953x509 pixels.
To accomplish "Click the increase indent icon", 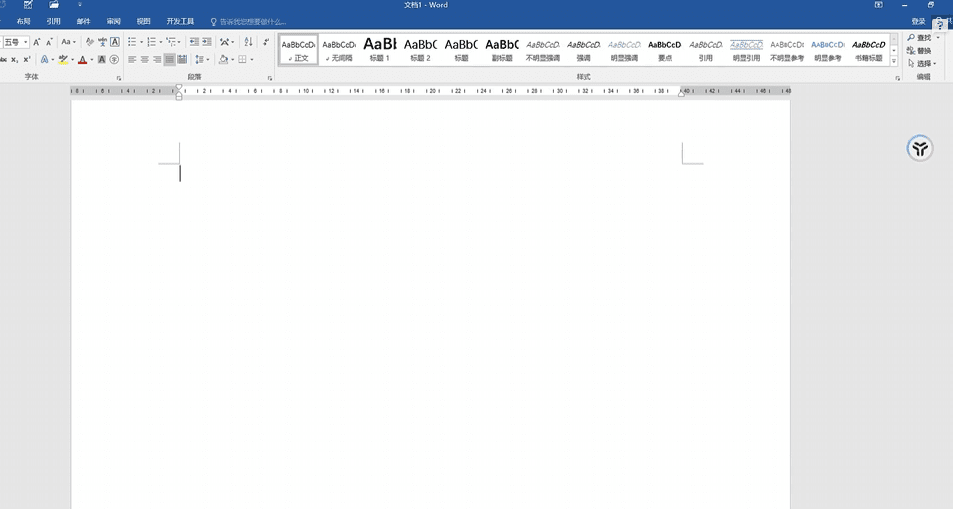I will (x=207, y=42).
